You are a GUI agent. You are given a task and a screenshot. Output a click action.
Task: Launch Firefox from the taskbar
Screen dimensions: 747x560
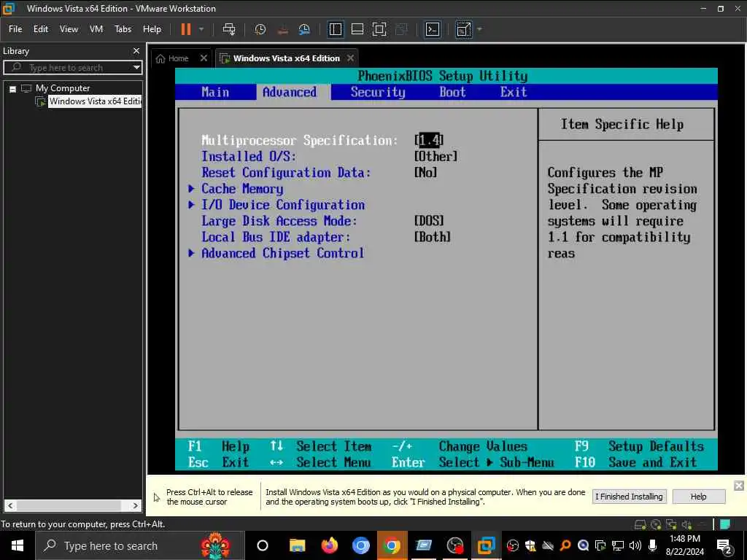pos(329,545)
